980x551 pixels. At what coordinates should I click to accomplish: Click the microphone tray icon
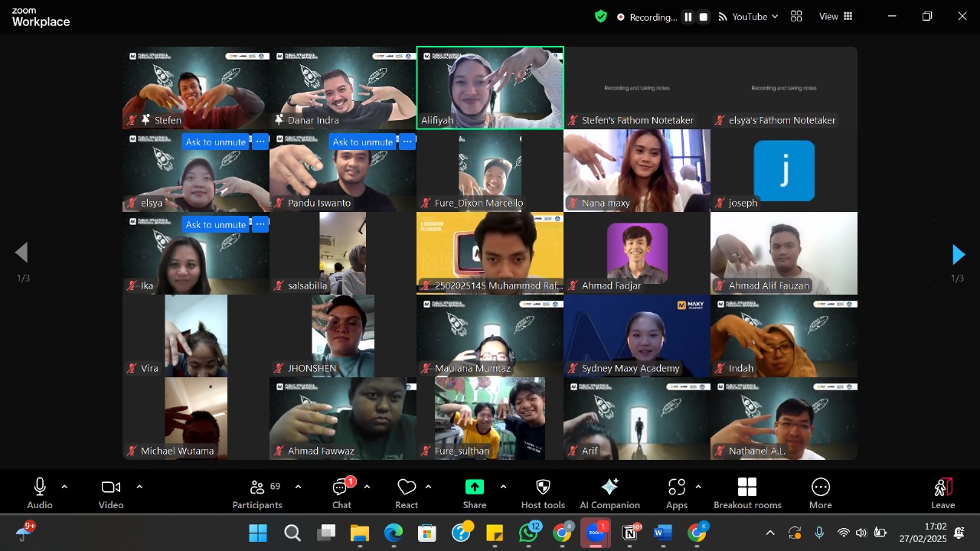point(819,533)
